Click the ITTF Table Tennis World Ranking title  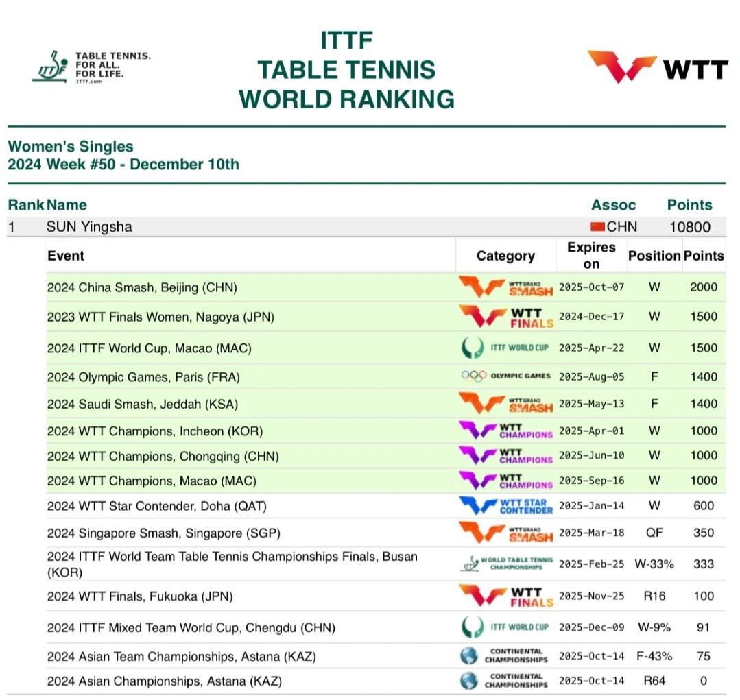pos(347,69)
